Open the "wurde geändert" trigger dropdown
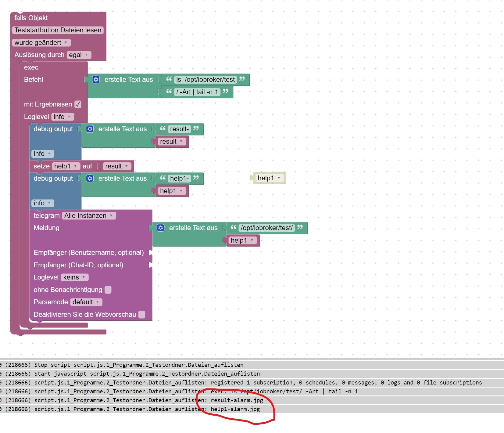This screenshot has width=504, height=433. click(41, 43)
